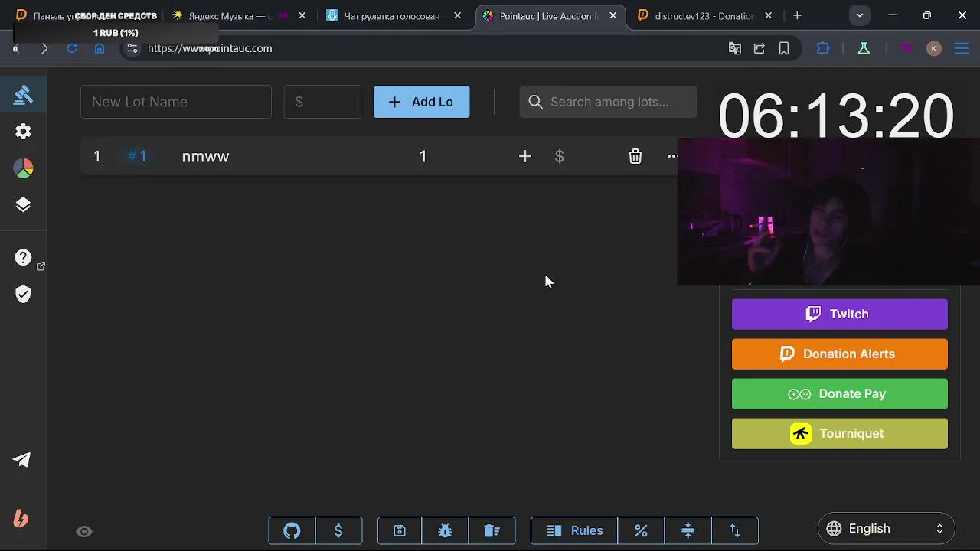The image size is (980, 551).
Task: Open the English language dropdown
Action: point(886,528)
